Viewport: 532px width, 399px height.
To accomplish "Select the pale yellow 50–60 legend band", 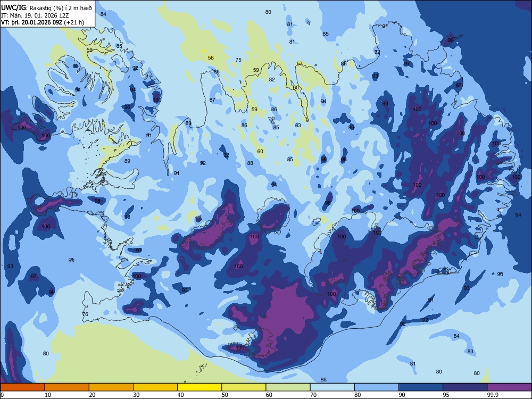I will tap(244, 387).
